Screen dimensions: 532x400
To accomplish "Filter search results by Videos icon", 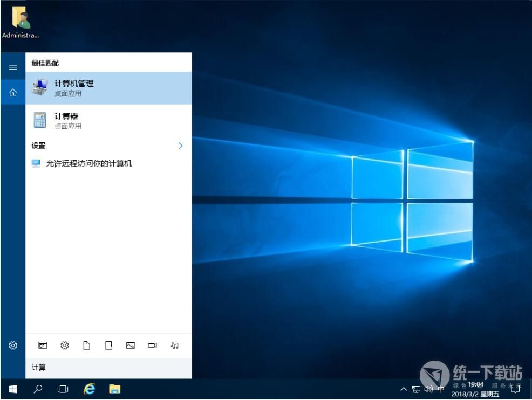I will pyautogui.click(x=153, y=346).
